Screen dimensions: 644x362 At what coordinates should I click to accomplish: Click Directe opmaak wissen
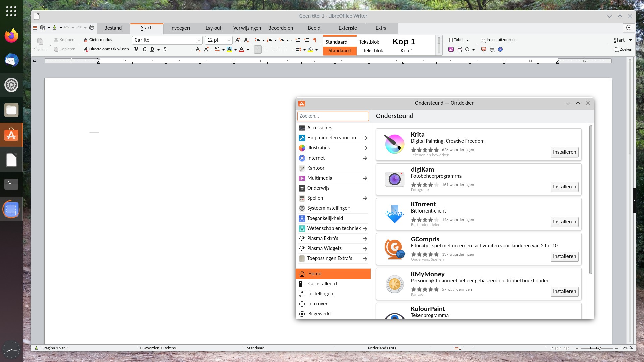point(106,49)
